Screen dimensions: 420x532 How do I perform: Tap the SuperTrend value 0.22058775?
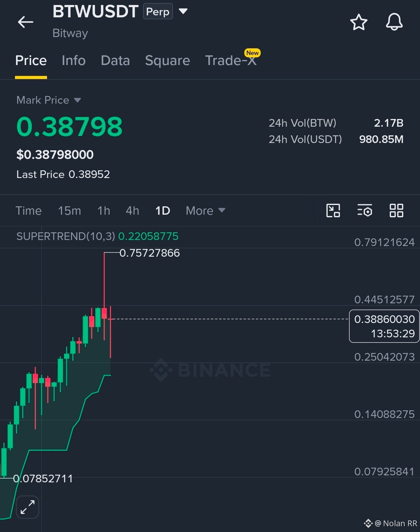(x=148, y=236)
